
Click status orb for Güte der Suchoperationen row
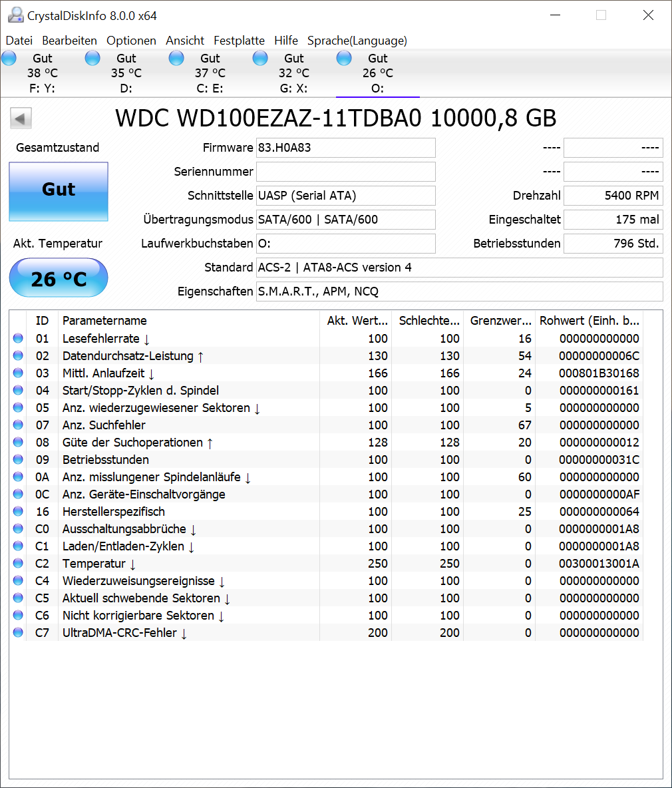pyautogui.click(x=18, y=442)
